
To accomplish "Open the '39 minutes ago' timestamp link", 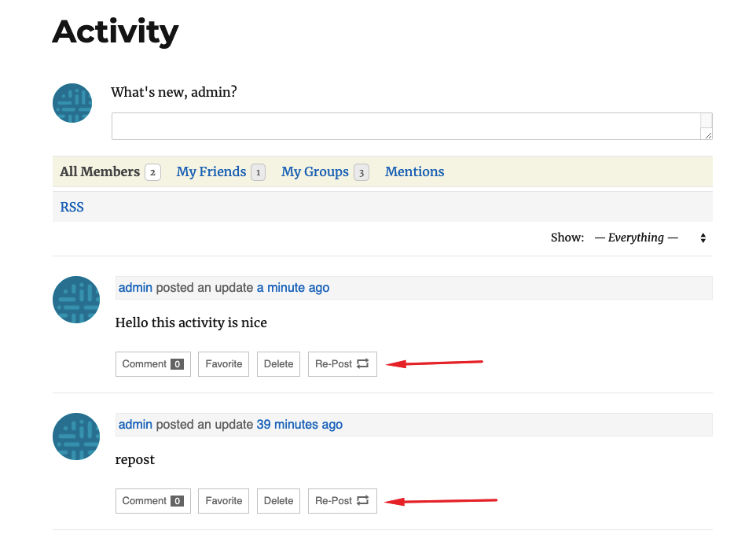I will pos(299,425).
